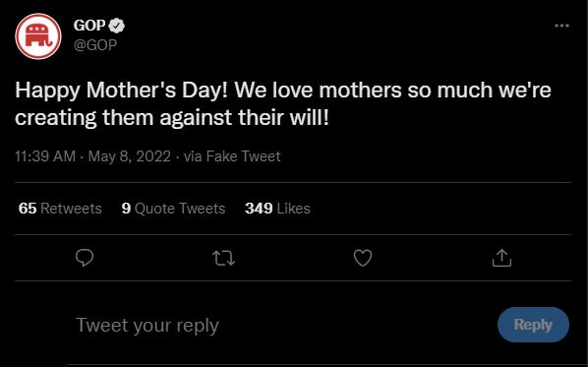Click the via Fake Tweet source label

[232, 156]
